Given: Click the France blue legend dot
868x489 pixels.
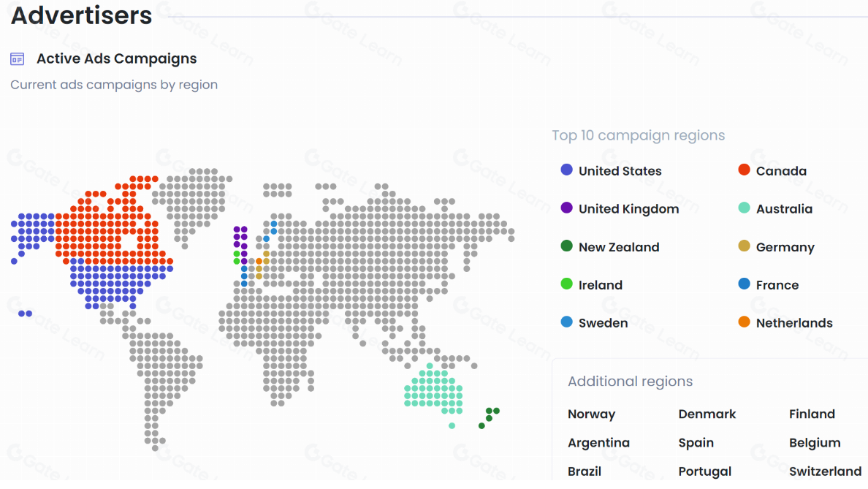Looking at the screenshot, I should pos(744,284).
